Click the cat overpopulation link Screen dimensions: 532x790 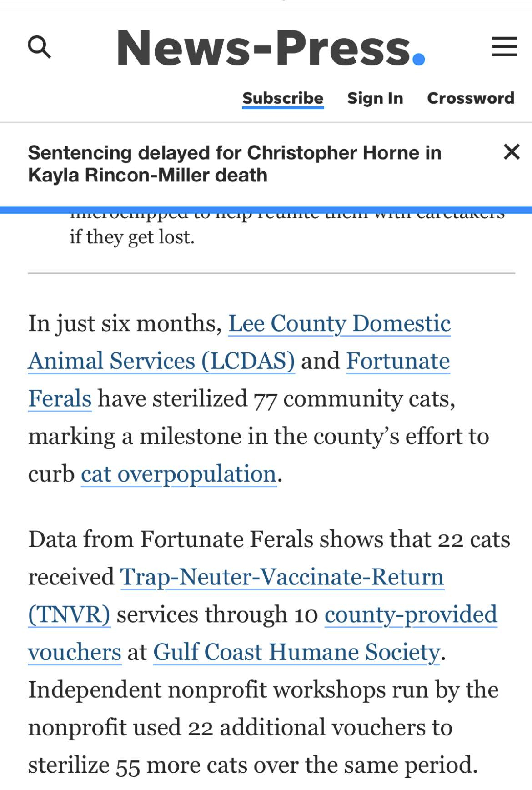click(x=179, y=474)
